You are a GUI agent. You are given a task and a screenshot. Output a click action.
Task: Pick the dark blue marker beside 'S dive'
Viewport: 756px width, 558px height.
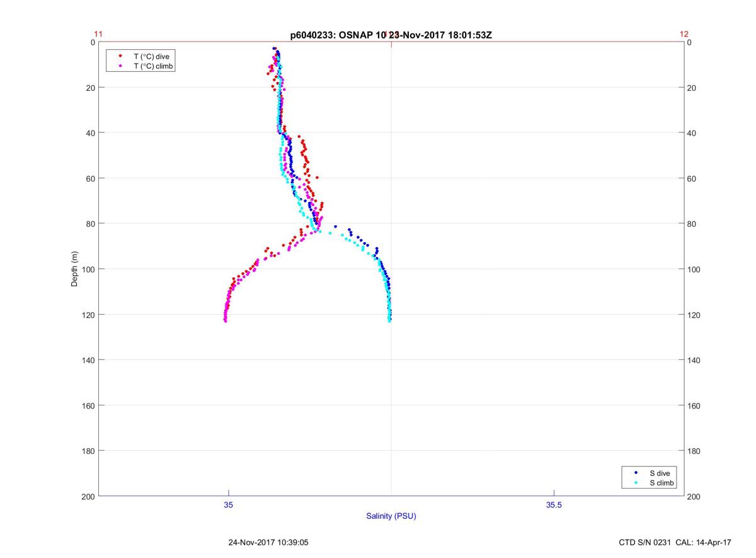tap(636, 473)
